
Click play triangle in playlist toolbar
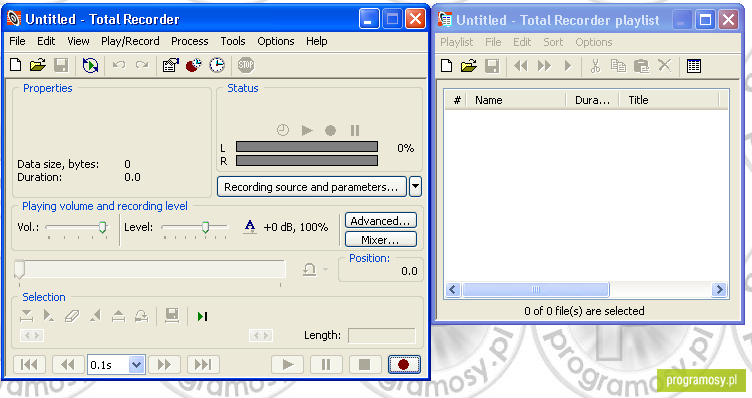568,66
